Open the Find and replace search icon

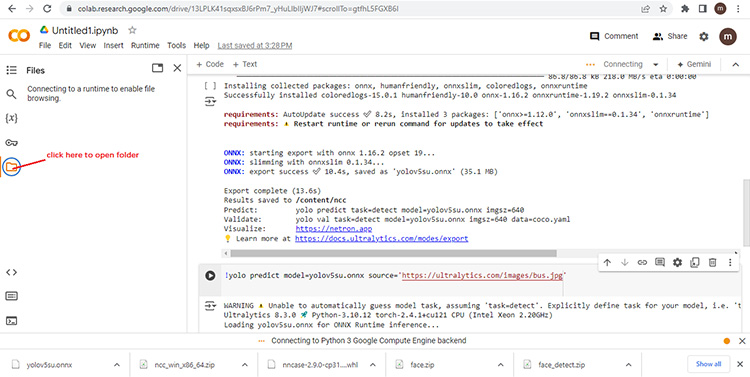tap(11, 94)
